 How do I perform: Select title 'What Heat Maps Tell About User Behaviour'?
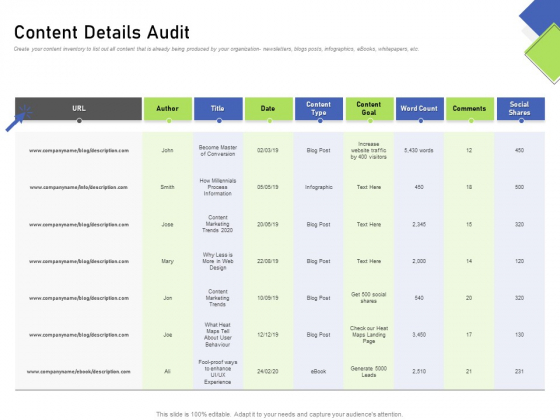(x=218, y=335)
